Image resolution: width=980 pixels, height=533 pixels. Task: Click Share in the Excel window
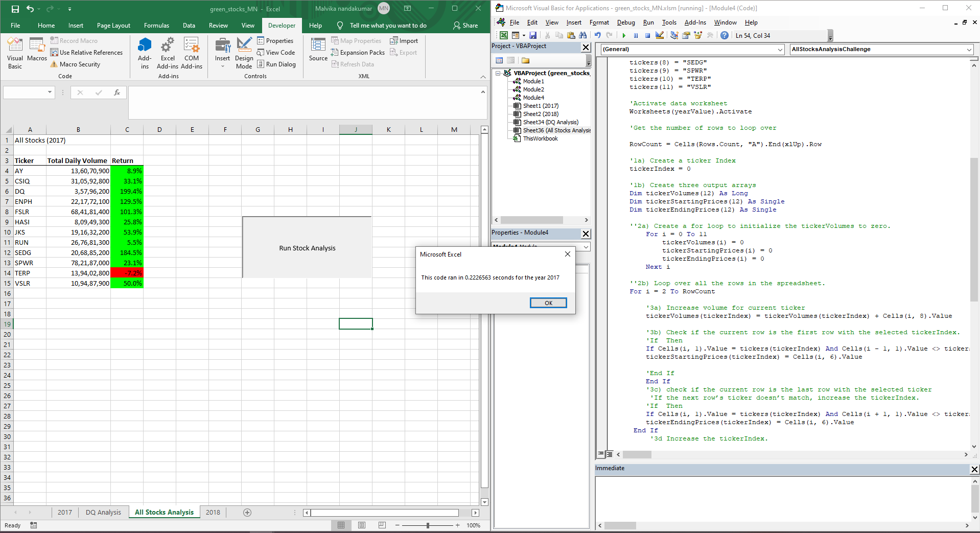[465, 26]
